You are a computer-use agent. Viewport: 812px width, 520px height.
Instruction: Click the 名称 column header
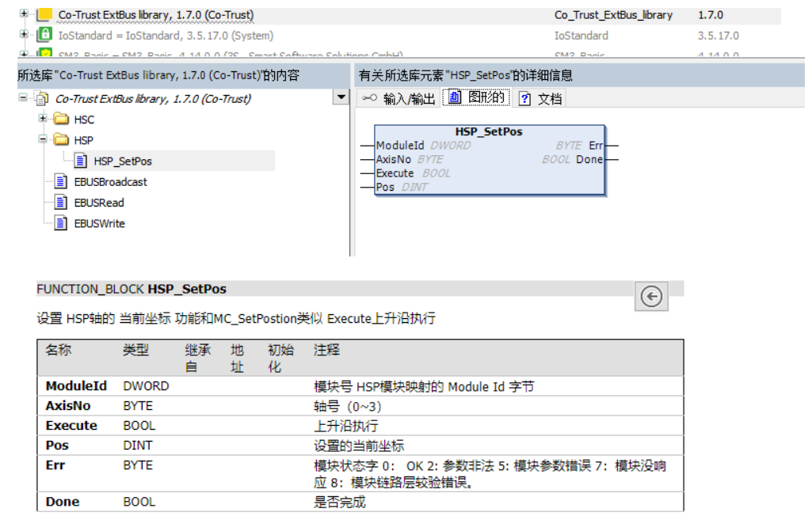point(58,351)
